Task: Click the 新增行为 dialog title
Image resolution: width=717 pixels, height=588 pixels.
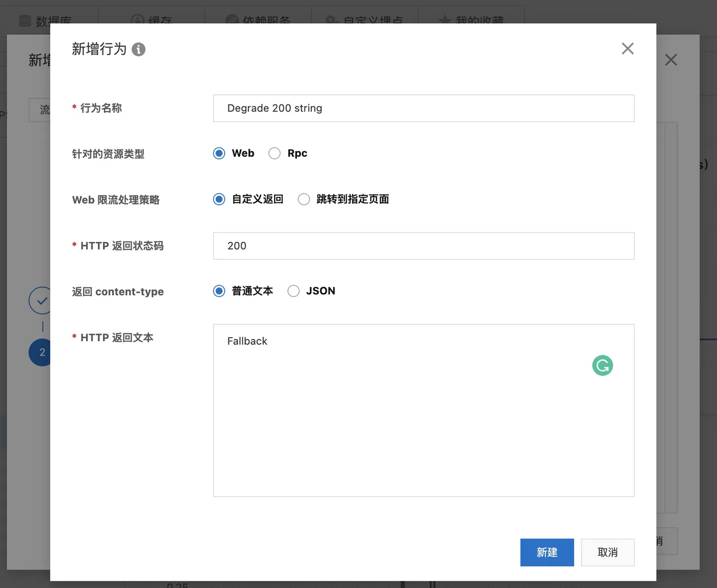Action: [x=99, y=49]
